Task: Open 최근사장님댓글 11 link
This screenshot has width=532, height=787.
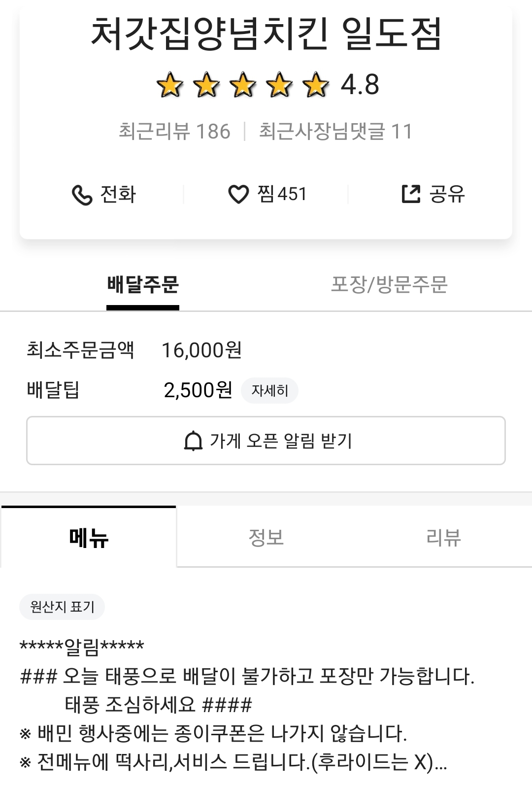Action: pyautogui.click(x=335, y=132)
